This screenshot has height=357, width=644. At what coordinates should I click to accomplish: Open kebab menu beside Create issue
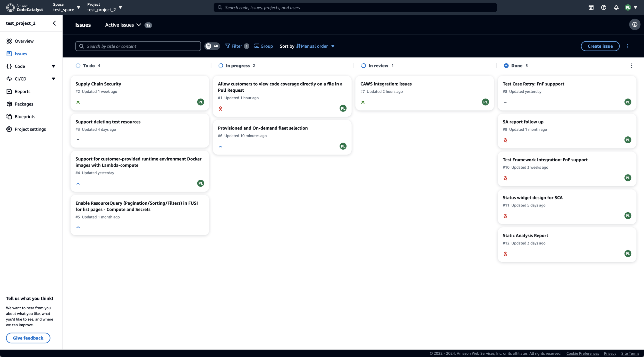627,46
